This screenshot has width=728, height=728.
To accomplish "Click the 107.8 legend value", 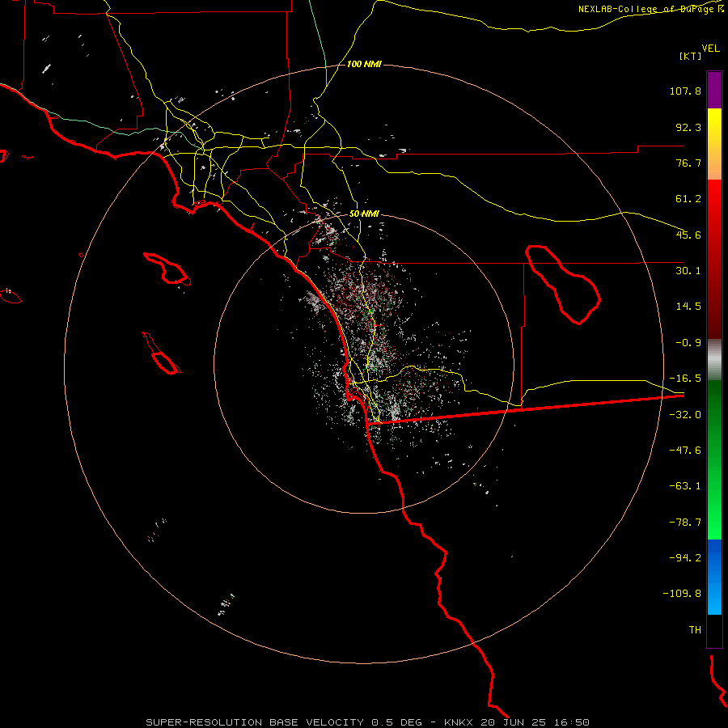I will click(x=685, y=91).
